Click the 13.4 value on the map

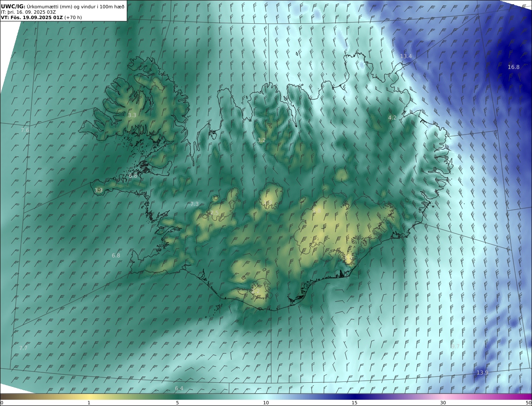pyautogui.click(x=406, y=56)
